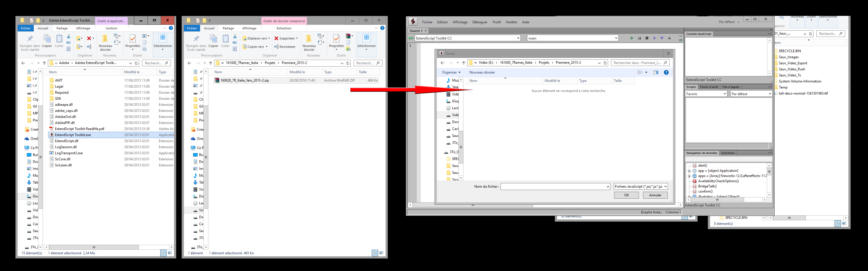This screenshot has height=271, width=868.
Task: Click the ExtendScript Toolkit.exe file icon
Action: click(52, 135)
